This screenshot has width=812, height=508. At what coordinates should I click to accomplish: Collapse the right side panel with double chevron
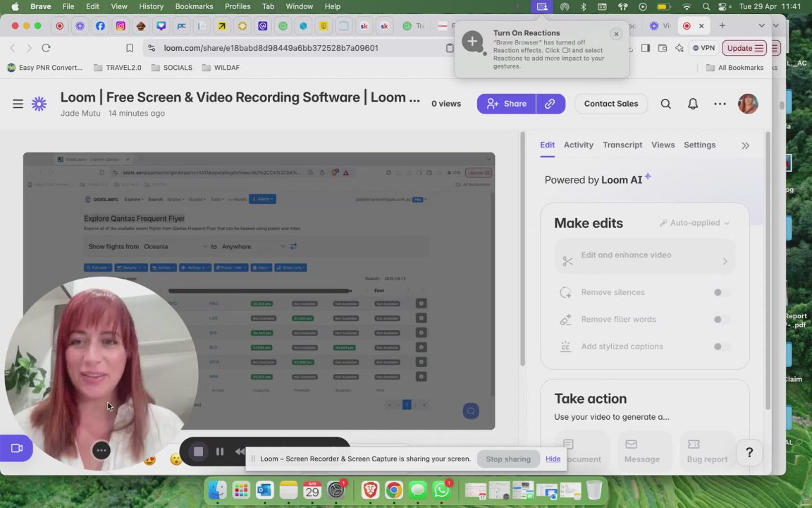[x=745, y=145]
